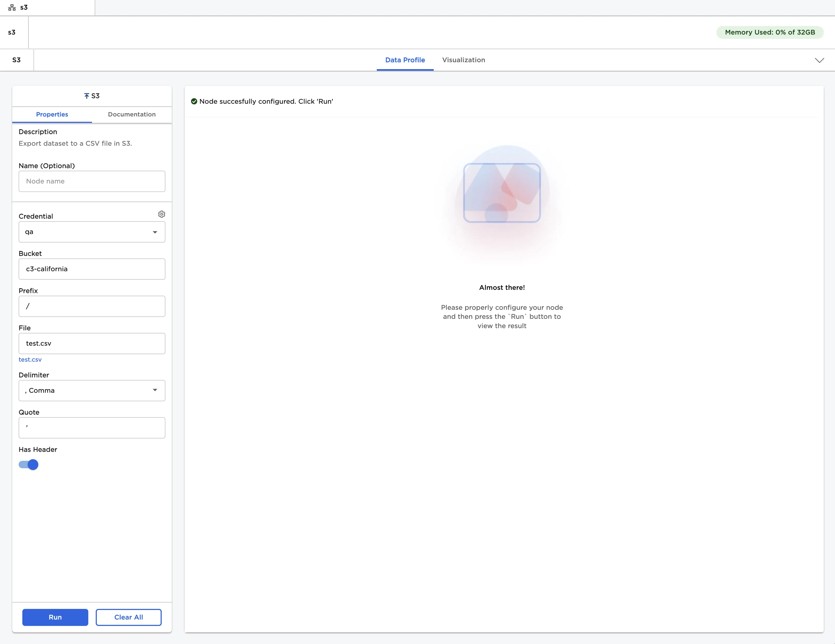Select the Properties tab

[x=52, y=114]
